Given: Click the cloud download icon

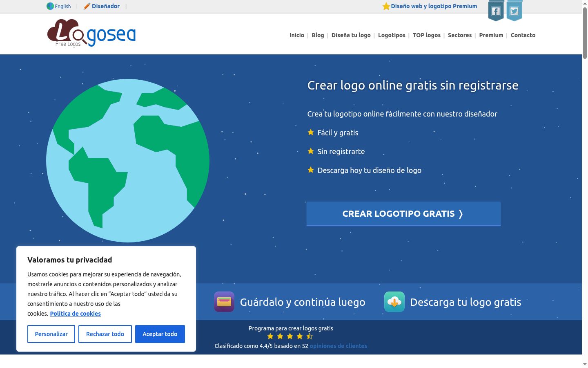Looking at the screenshot, I should tap(394, 302).
